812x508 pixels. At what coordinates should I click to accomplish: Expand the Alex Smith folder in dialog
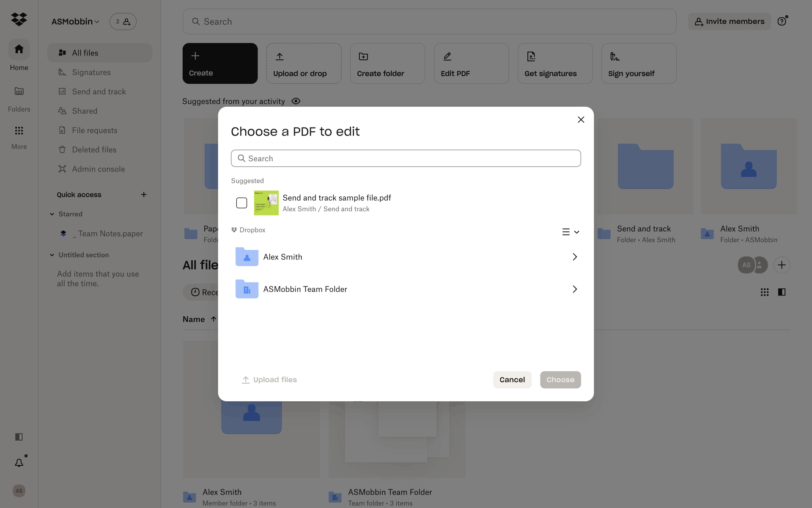575,257
